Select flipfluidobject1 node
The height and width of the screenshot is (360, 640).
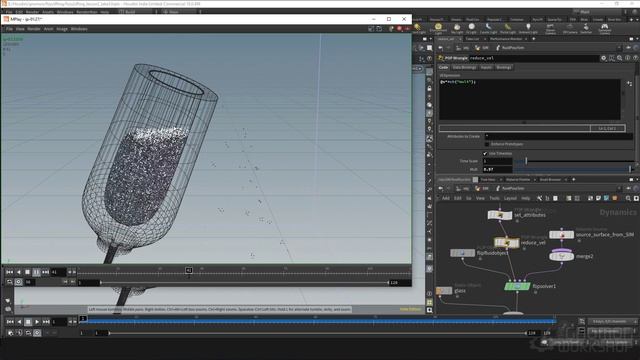point(462,253)
